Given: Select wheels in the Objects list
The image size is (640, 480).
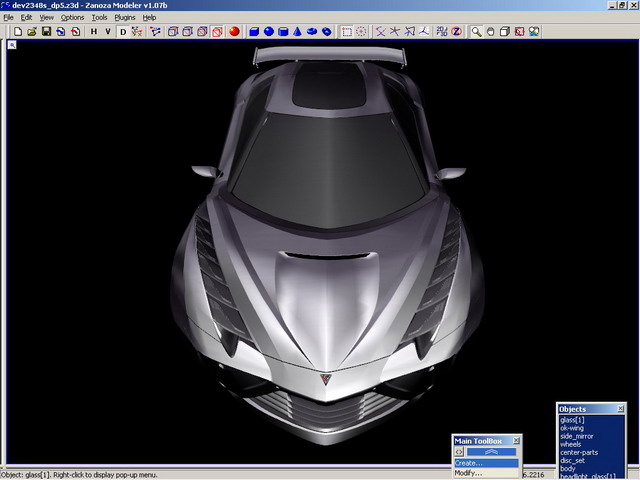Looking at the screenshot, I should click(573, 446).
